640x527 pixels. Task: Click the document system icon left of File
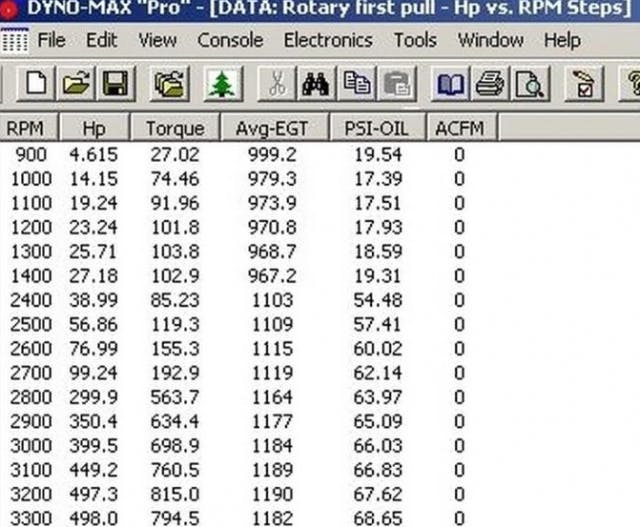(14, 42)
